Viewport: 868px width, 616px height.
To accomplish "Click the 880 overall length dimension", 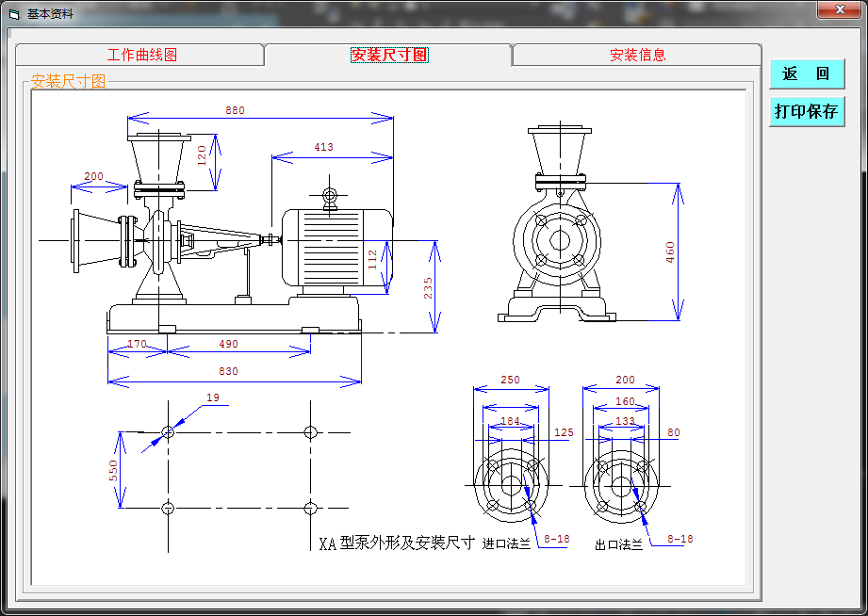I will 235,110.
